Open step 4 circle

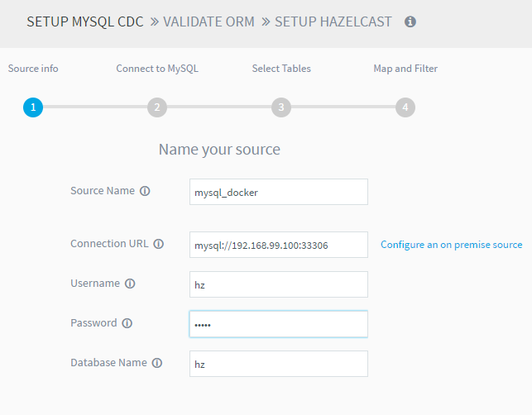coord(405,107)
